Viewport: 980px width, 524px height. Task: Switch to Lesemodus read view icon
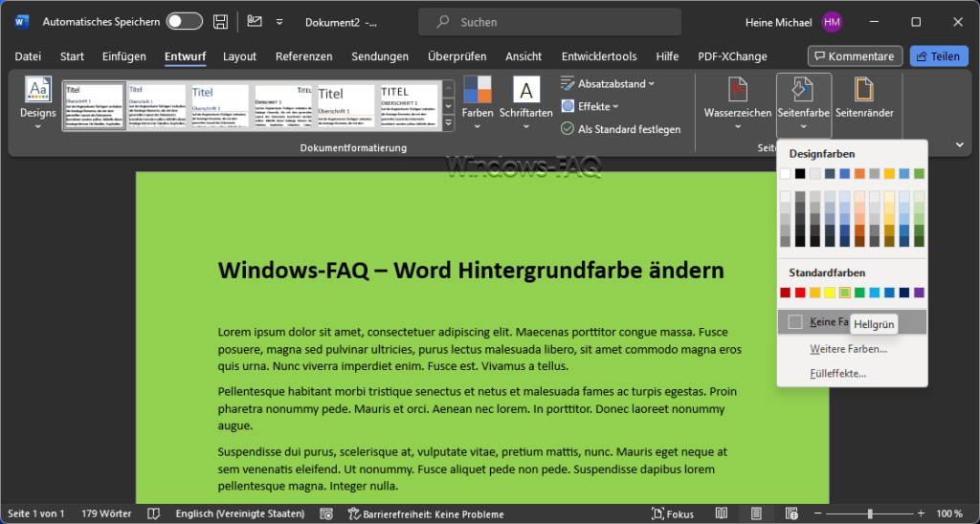[722, 514]
